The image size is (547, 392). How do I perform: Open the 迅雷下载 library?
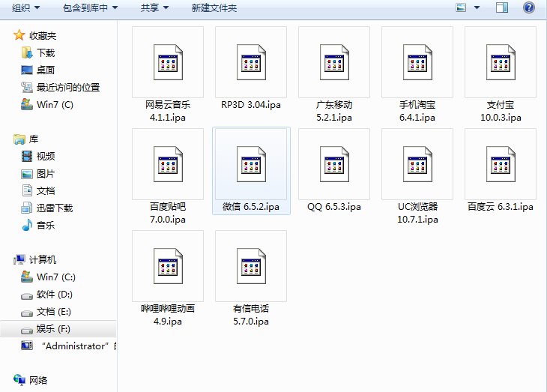tap(55, 208)
